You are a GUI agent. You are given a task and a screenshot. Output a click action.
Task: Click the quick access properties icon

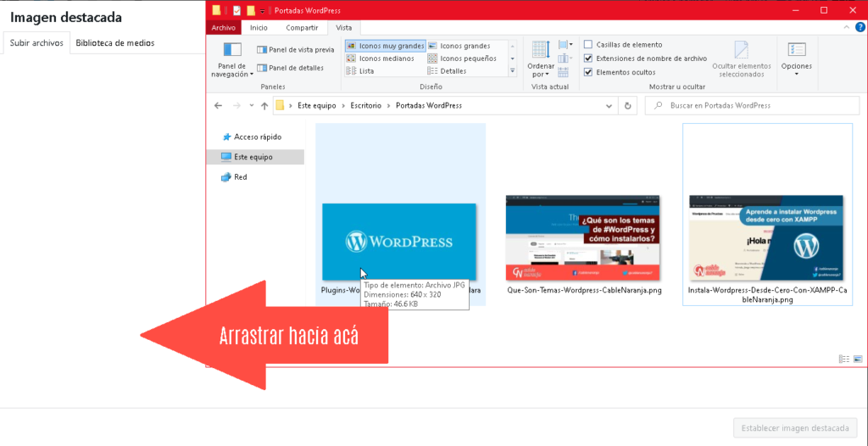pyautogui.click(x=237, y=10)
